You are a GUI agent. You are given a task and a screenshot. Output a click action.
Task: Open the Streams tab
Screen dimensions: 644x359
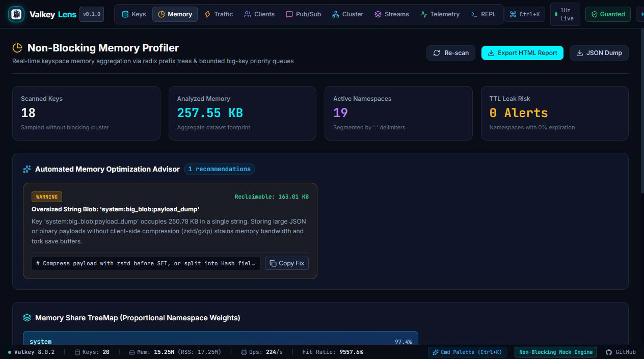[391, 14]
